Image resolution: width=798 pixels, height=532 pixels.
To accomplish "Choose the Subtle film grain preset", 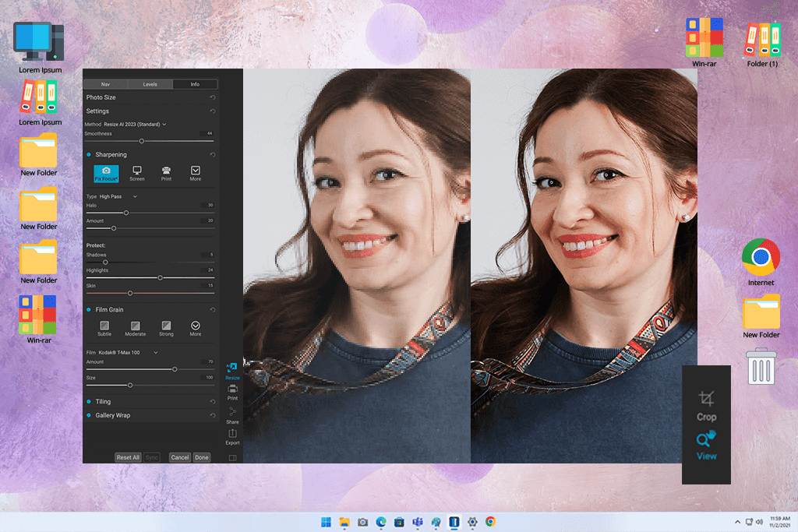I will point(104,329).
